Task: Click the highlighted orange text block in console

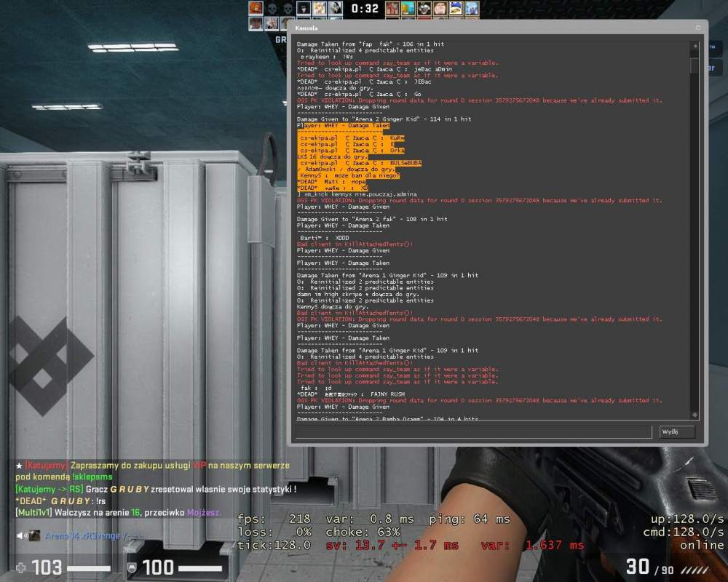Action: 359,157
